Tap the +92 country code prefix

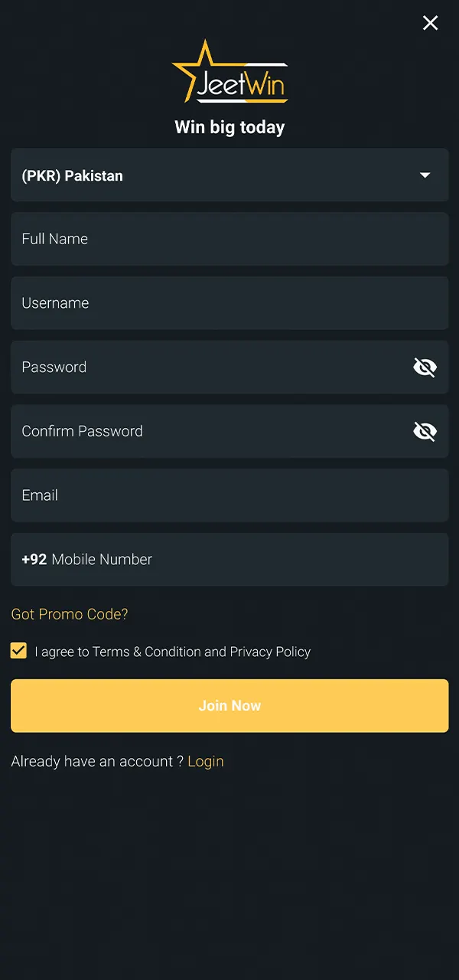(x=34, y=560)
